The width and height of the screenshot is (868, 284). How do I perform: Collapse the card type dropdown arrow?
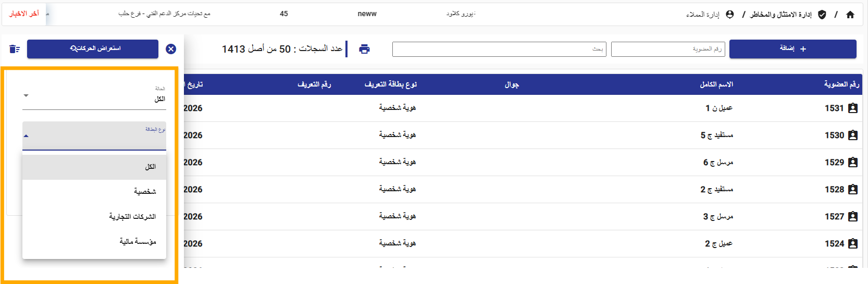tap(26, 136)
